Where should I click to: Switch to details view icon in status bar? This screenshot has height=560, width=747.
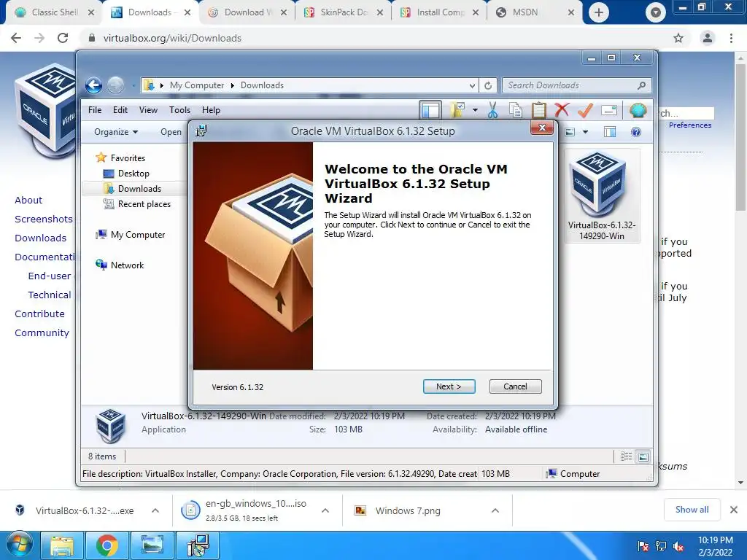(626, 456)
